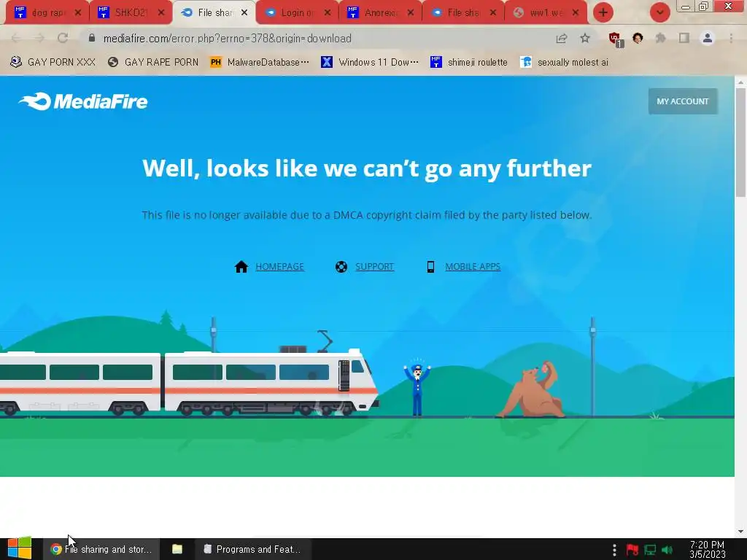Click the page vertical scrollbar thumb
747x560 pixels.
coord(740,143)
